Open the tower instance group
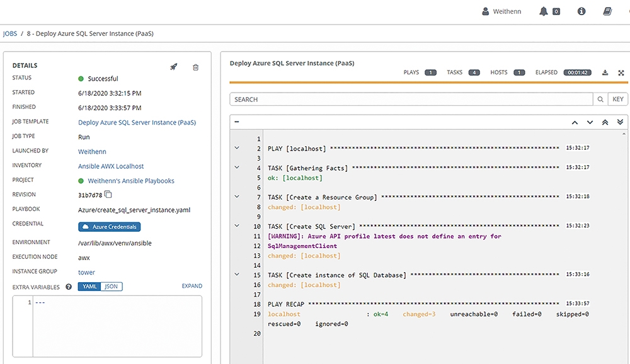This screenshot has height=364, width=630. 86,273
